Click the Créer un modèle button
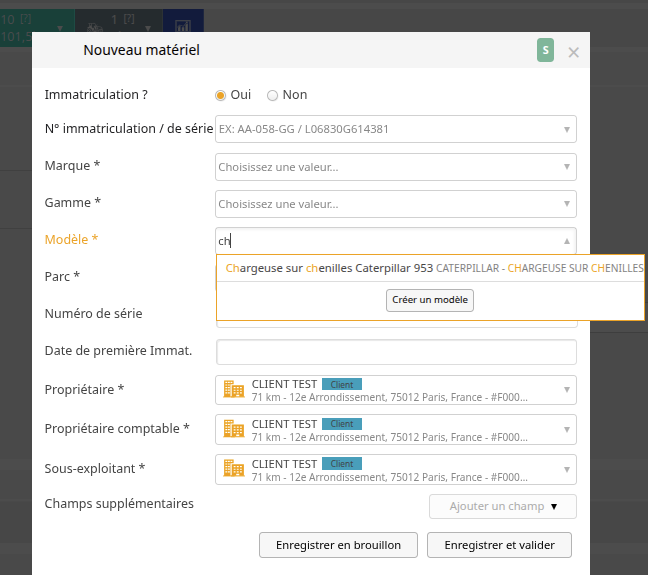 point(430,300)
